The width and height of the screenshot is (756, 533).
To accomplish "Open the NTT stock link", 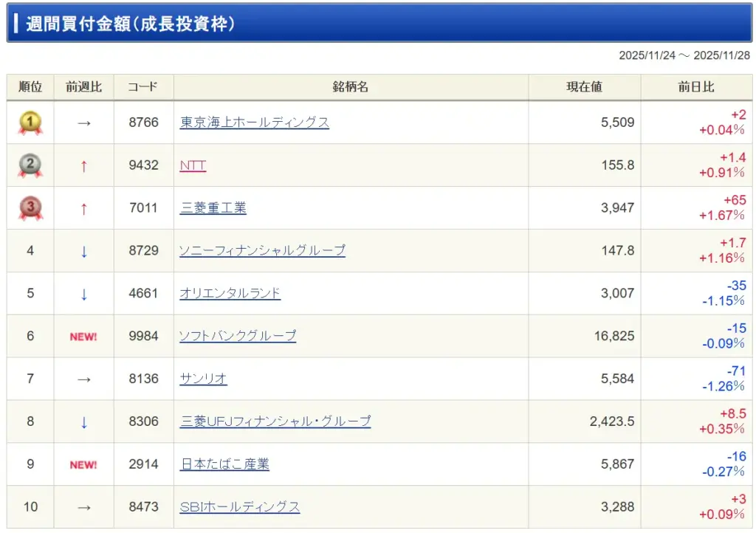I will (x=193, y=165).
